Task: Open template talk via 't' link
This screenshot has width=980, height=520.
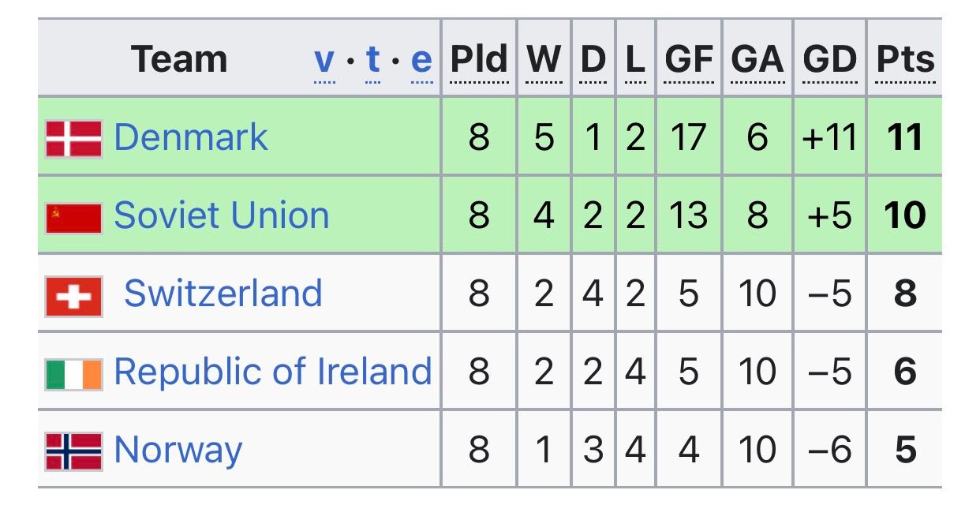Action: click(x=373, y=60)
